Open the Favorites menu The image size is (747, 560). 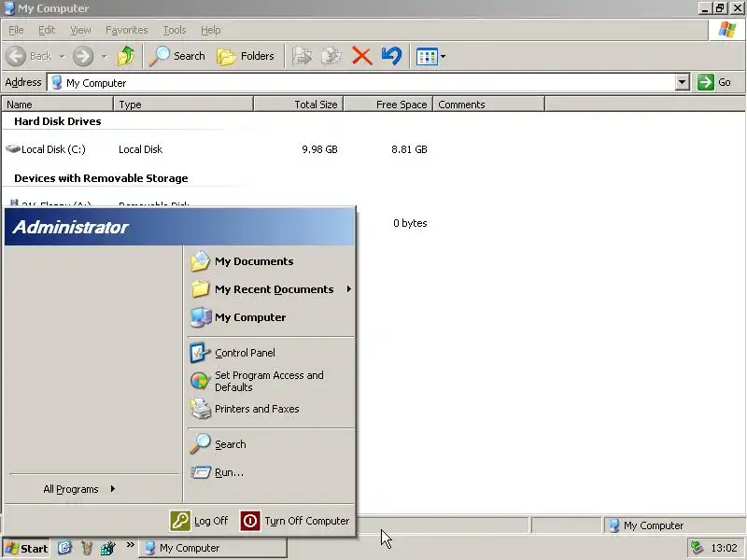click(127, 30)
